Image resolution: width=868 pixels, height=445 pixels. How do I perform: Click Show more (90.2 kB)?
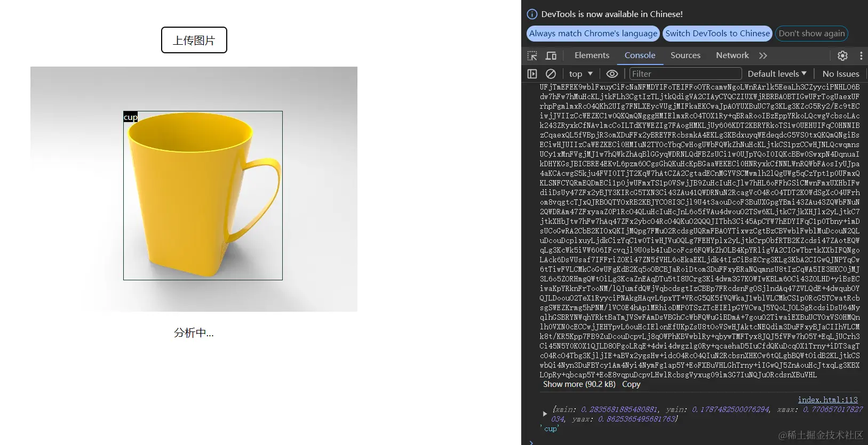tap(579, 384)
